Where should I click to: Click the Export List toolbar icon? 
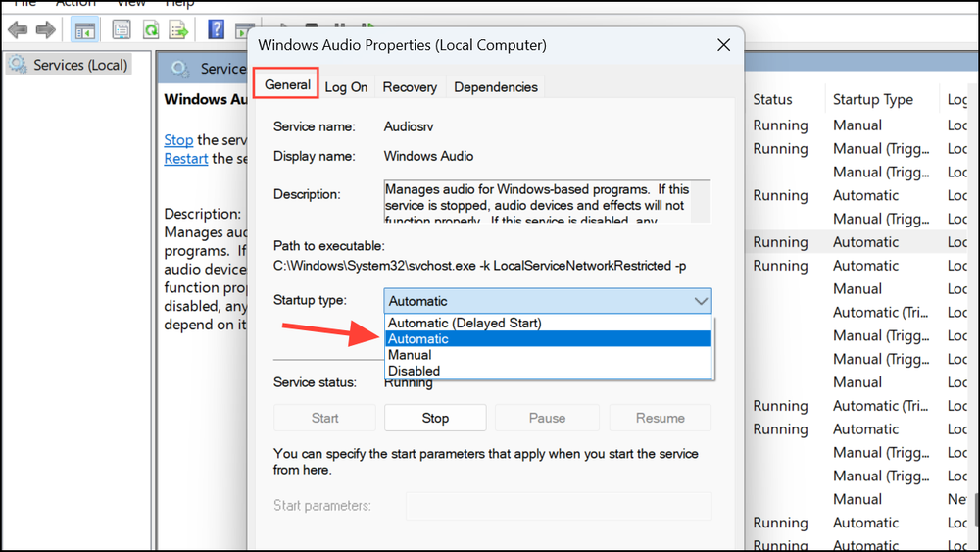[x=178, y=29]
